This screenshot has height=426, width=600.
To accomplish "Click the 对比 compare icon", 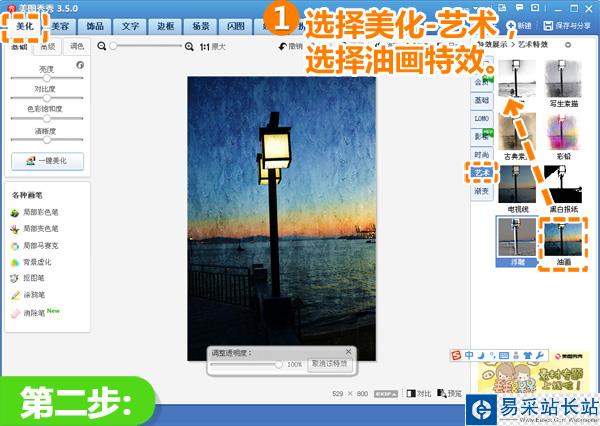I will click(x=411, y=393).
